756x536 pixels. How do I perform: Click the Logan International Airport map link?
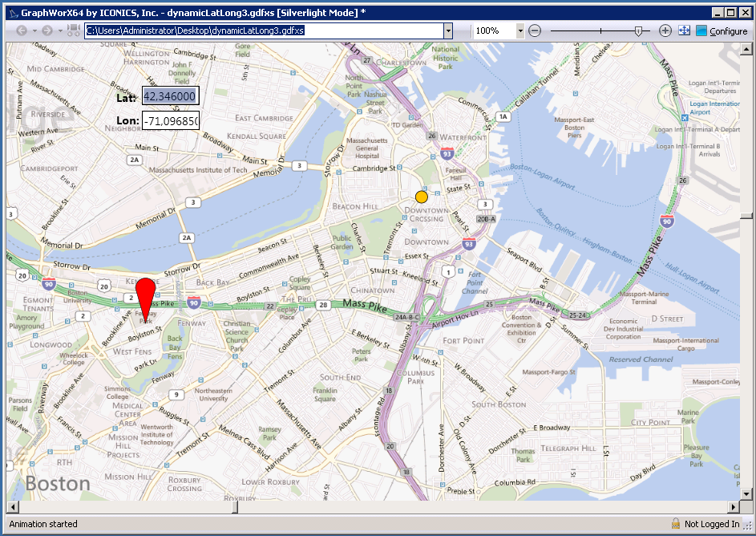pos(714,108)
